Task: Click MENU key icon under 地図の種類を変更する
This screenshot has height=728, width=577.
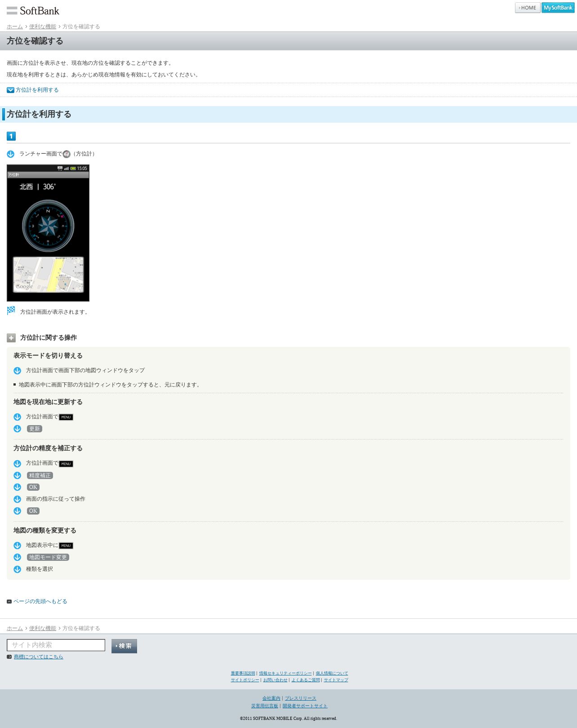Action: (x=66, y=546)
